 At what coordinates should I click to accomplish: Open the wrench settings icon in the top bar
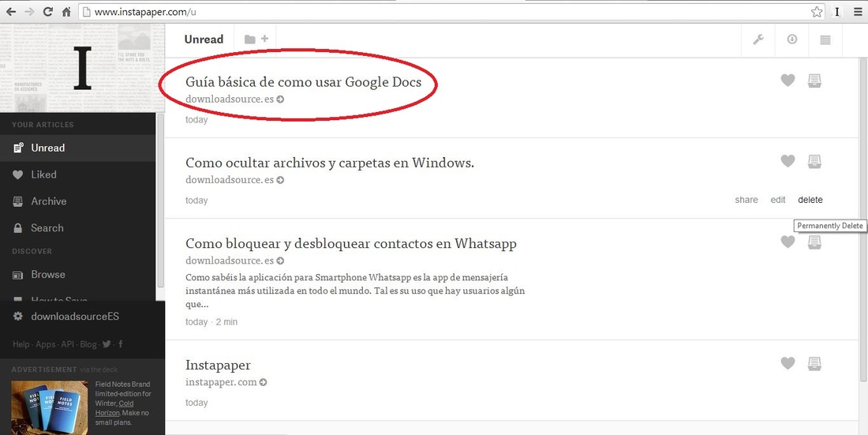coord(758,39)
